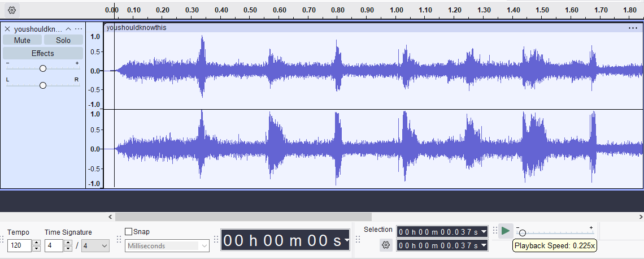Click the Time Signature label

tap(68, 232)
